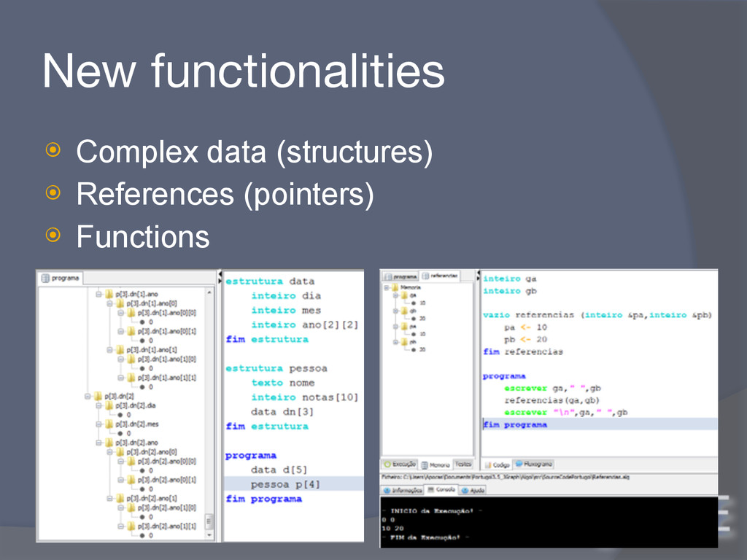Click folder icon of p[3].dn[2].ano[0][0]
Image resolution: width=747 pixels, height=560 pixels.
point(131,462)
